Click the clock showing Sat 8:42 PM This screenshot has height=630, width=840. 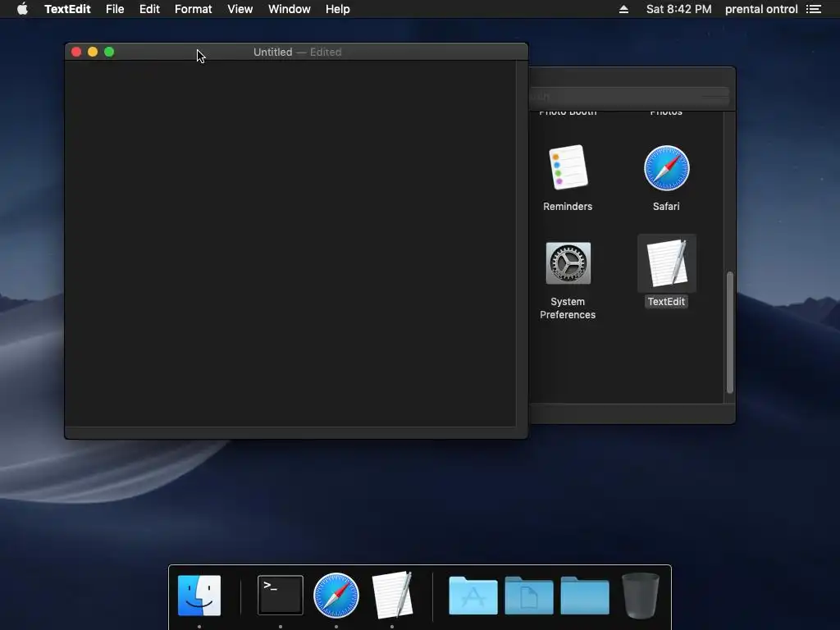coord(678,9)
